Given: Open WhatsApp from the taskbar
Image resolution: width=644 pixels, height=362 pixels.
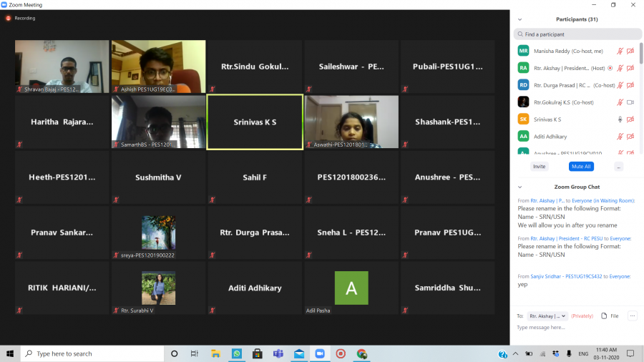Looking at the screenshot, I should click(236, 353).
